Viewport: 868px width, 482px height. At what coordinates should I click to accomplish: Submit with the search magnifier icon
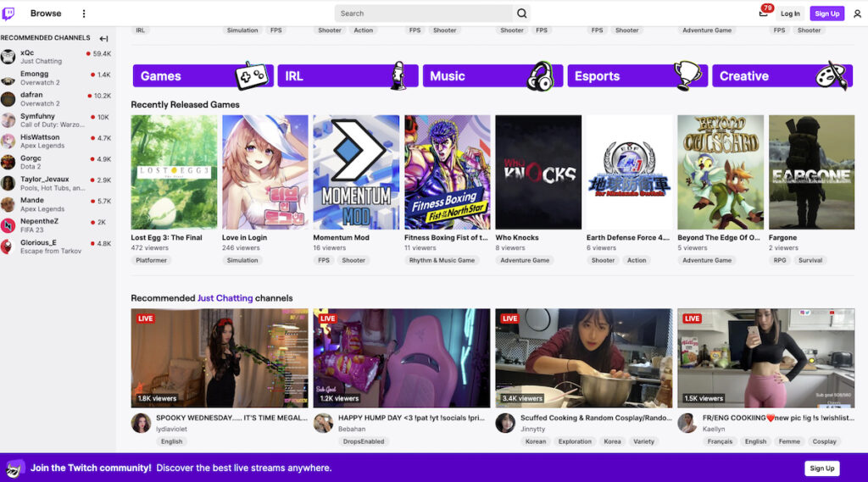click(521, 14)
